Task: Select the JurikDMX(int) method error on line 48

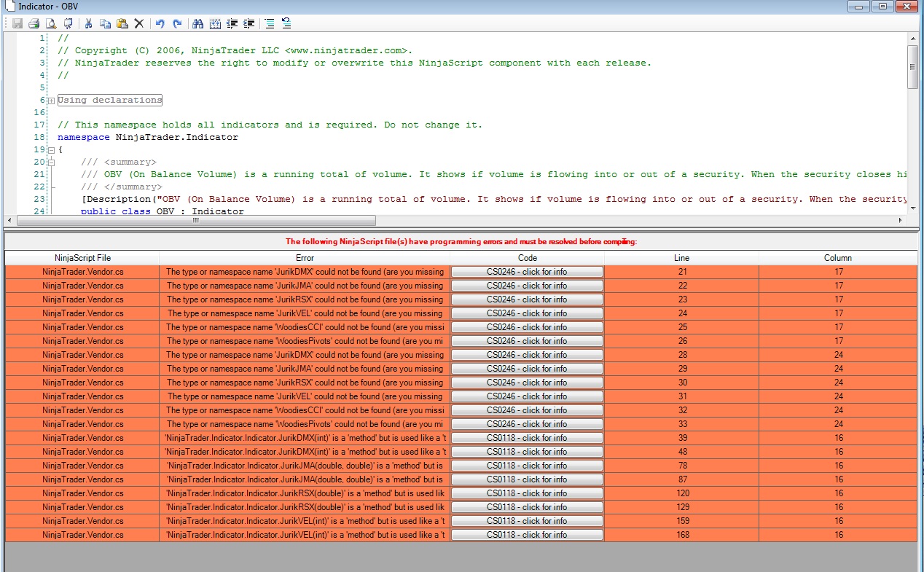Action: pyautogui.click(x=305, y=452)
